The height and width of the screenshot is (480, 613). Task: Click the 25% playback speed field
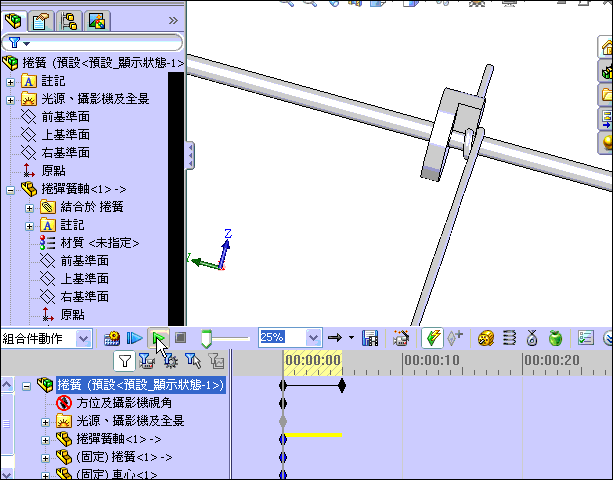[x=282, y=337]
